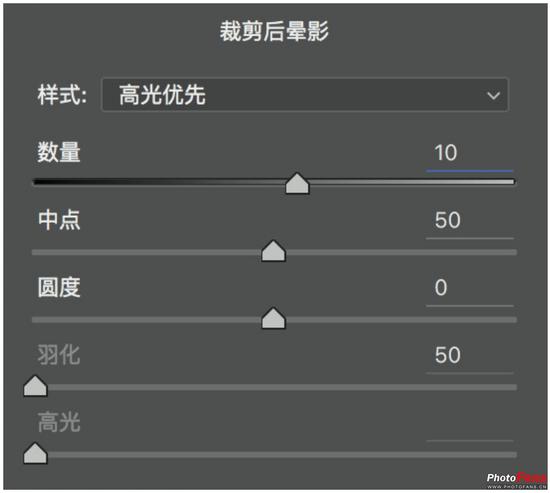Viewport: 550px width, 493px height.
Task: Click the 数量 slider handle
Action: tap(297, 184)
